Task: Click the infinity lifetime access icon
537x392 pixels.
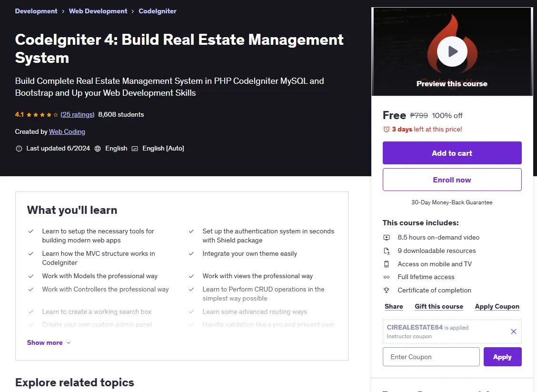Action: pos(386,277)
